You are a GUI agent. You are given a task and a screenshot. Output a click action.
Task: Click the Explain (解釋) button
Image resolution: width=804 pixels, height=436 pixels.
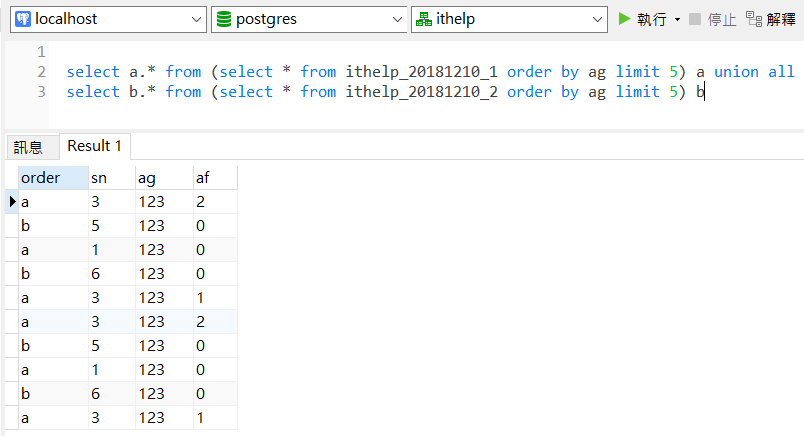pyautogui.click(x=771, y=19)
